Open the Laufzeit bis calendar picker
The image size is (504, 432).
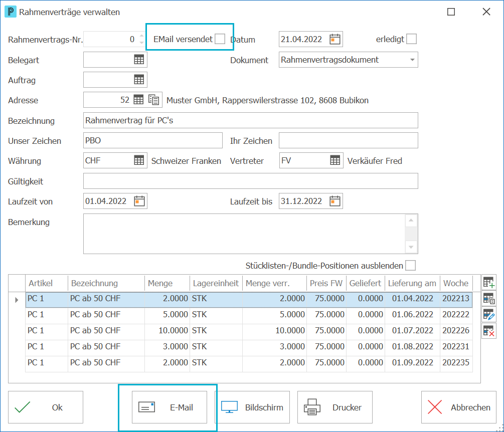click(335, 201)
